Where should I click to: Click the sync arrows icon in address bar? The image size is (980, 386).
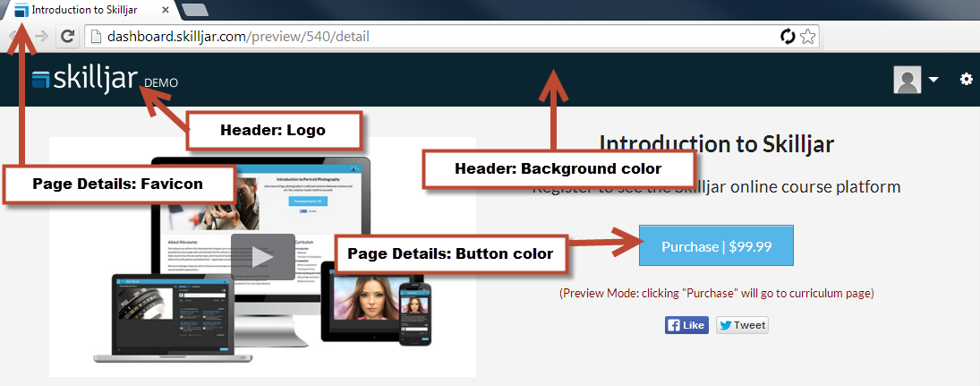pyautogui.click(x=788, y=37)
